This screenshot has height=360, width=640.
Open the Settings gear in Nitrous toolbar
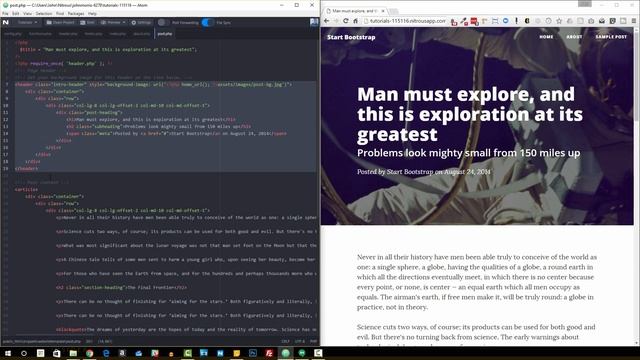(141, 22)
